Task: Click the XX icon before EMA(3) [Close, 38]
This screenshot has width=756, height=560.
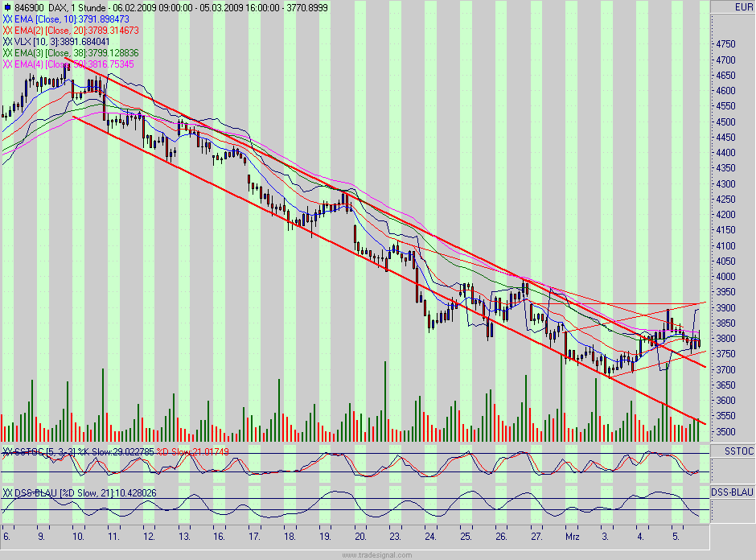Action: pos(9,51)
